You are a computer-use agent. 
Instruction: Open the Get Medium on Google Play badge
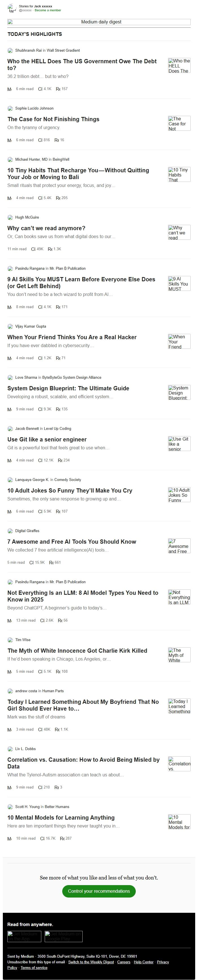(x=63, y=936)
